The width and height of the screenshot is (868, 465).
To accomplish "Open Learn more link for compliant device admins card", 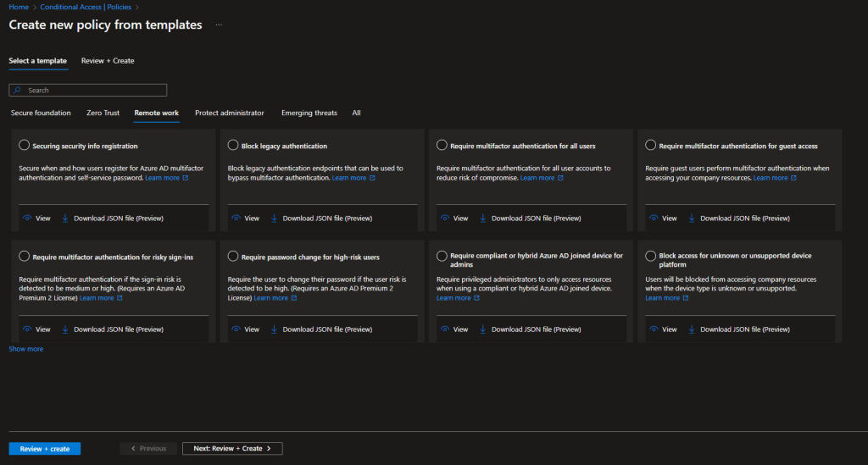I will pyautogui.click(x=453, y=298).
